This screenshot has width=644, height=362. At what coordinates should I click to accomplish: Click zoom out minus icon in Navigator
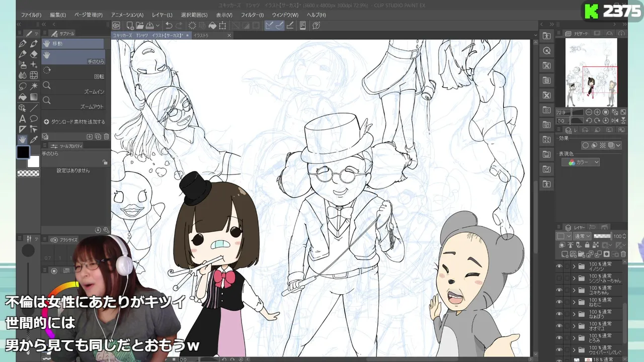coord(589,113)
